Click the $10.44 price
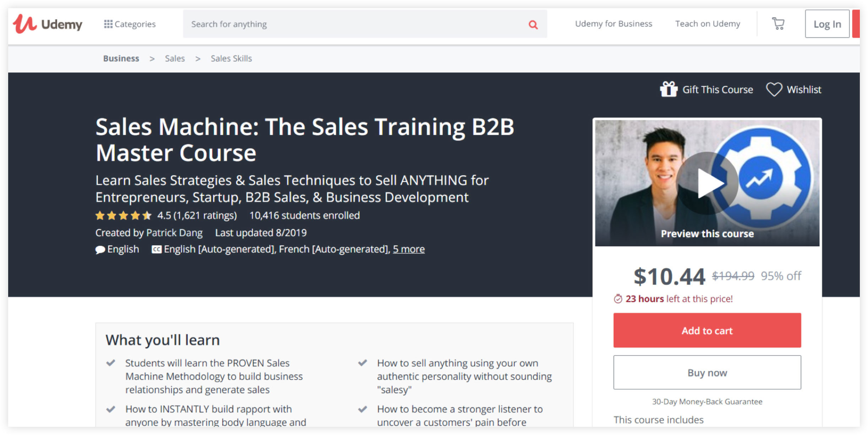The width and height of the screenshot is (868, 435). (669, 276)
